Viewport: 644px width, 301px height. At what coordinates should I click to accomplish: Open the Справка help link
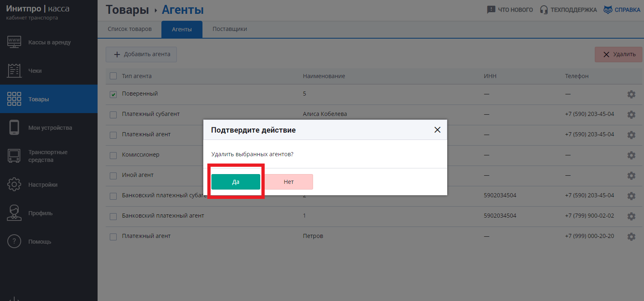622,10
